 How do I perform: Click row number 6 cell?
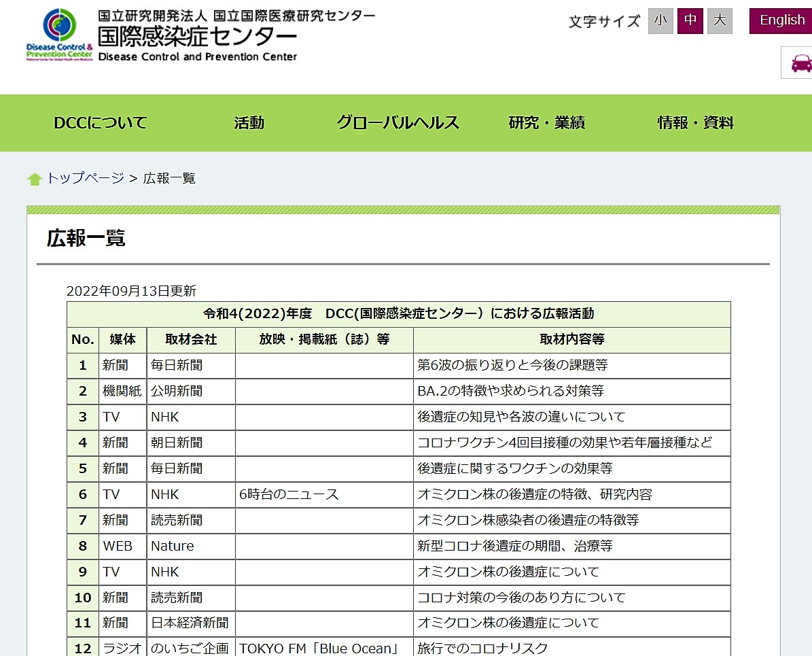click(83, 495)
